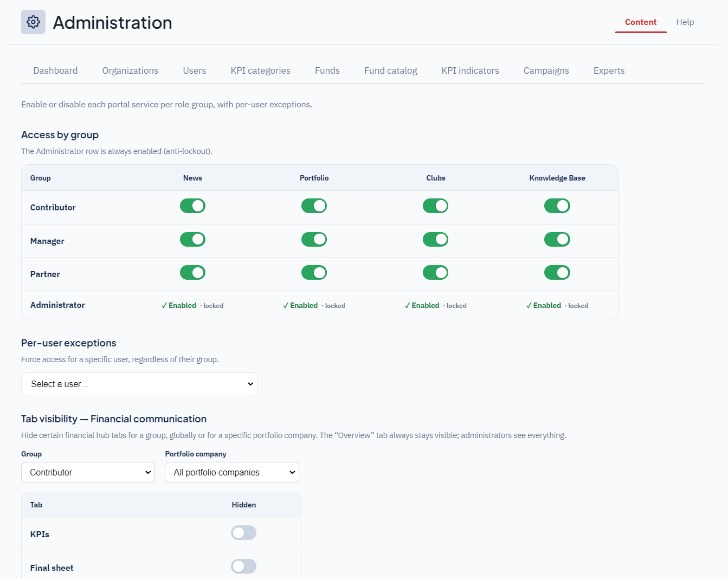Click the Access by group heading

coord(60,135)
